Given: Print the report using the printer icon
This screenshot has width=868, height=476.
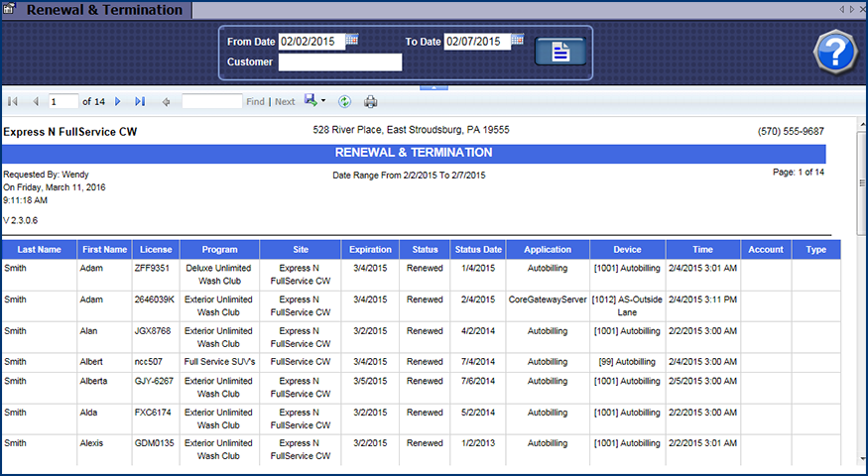Looking at the screenshot, I should click(x=371, y=101).
